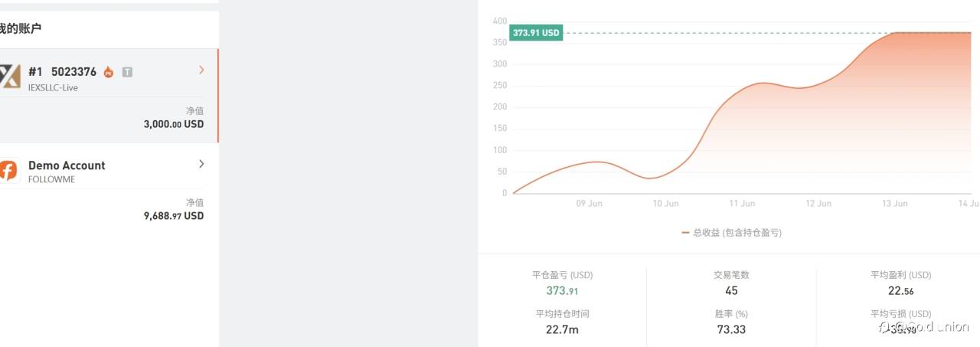The image size is (980, 347).
Task: Click the 平均持仓时间 label
Action: [x=562, y=314]
